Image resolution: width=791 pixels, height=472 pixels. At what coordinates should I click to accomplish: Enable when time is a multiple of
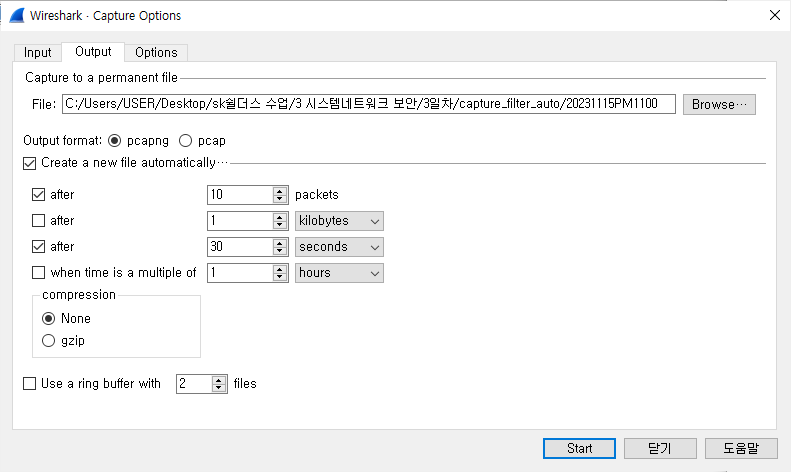click(38, 273)
